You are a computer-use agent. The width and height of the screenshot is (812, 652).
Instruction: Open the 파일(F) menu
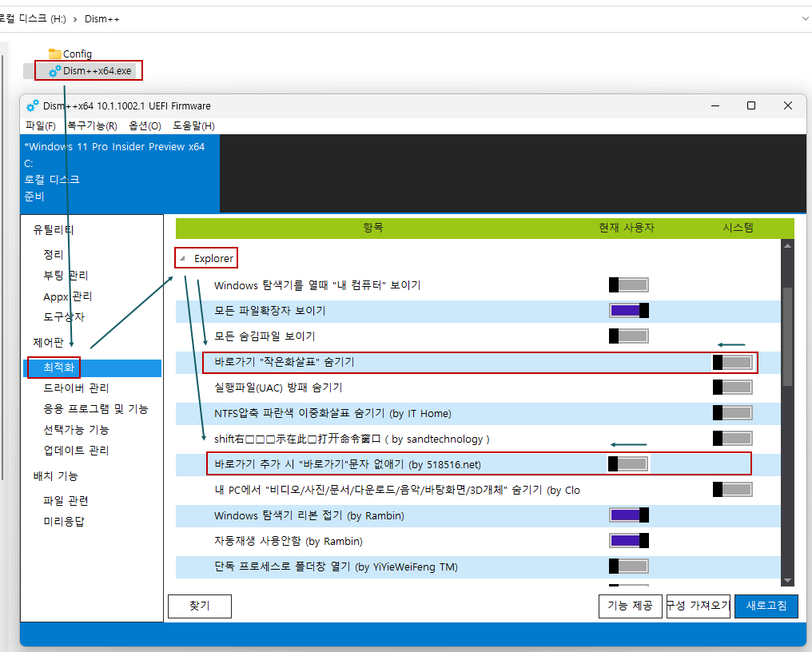(41, 125)
